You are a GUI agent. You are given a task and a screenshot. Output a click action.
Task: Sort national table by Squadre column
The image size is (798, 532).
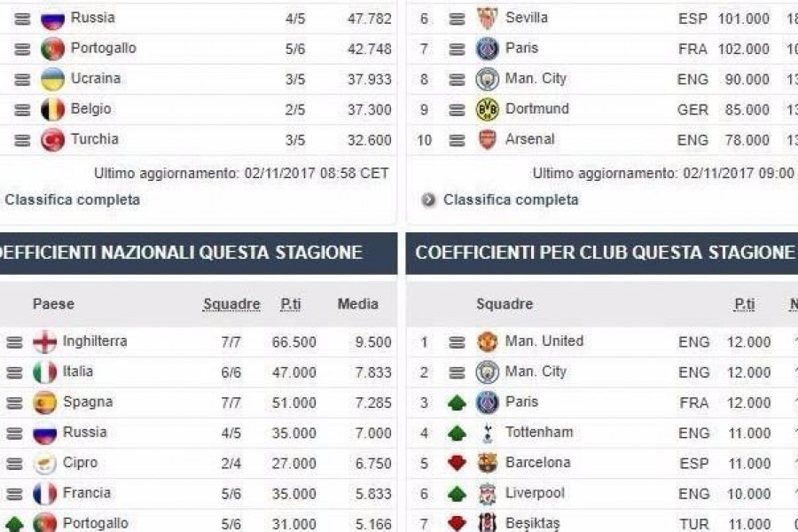tap(231, 304)
